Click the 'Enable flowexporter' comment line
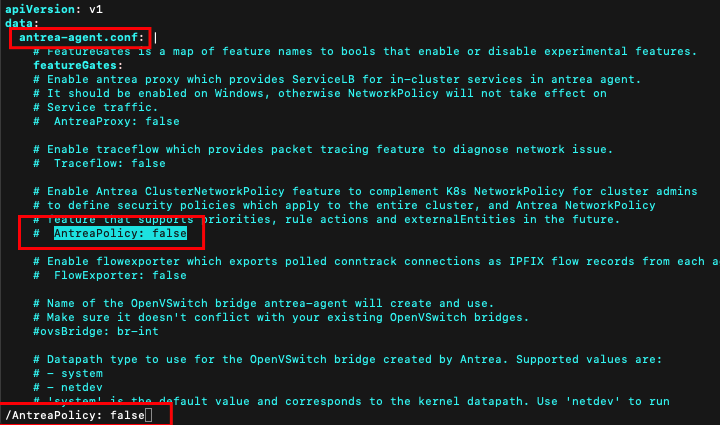 (x=376, y=262)
